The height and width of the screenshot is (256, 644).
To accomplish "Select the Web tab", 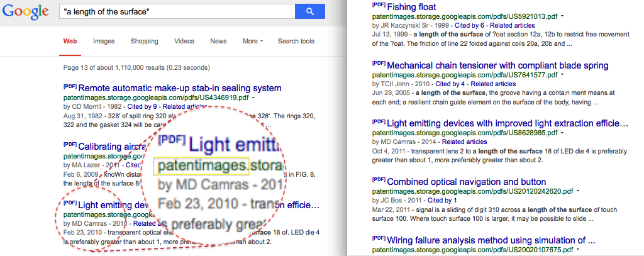I will coord(70,41).
